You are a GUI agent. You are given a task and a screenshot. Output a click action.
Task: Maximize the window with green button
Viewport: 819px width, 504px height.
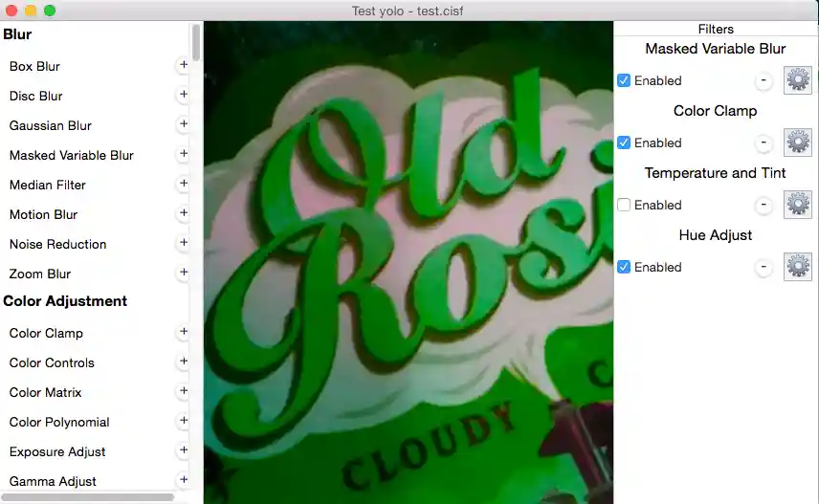50,11
